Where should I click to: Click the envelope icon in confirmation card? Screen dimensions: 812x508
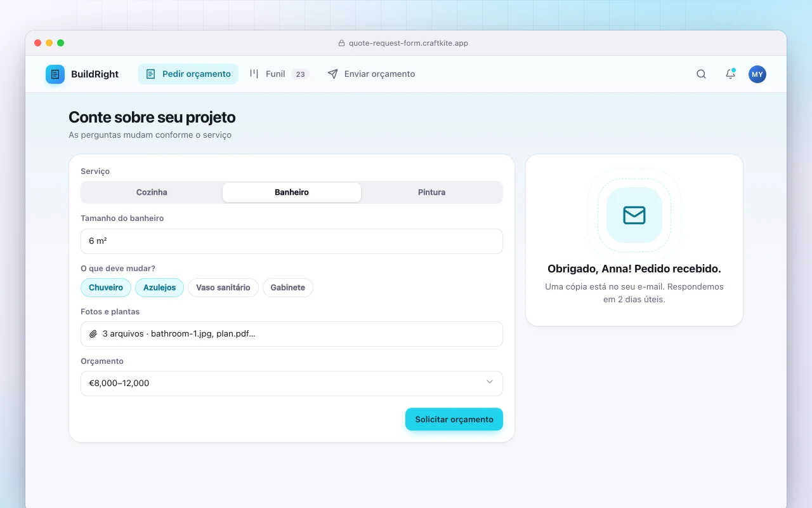click(634, 215)
